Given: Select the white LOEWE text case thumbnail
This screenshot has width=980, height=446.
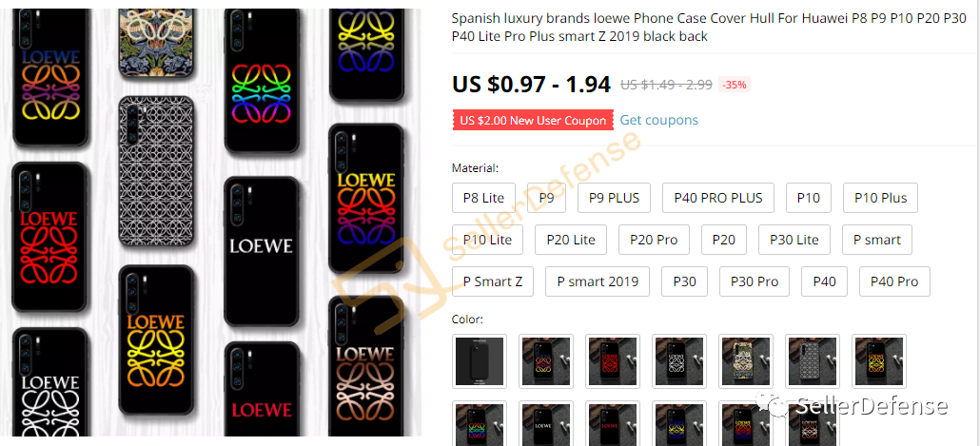Looking at the screenshot, I should tap(545, 423).
